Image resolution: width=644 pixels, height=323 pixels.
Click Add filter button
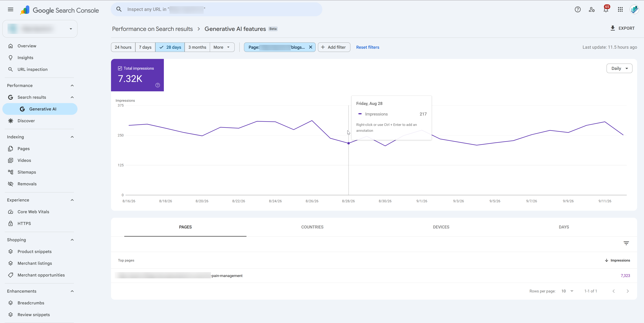click(x=334, y=47)
